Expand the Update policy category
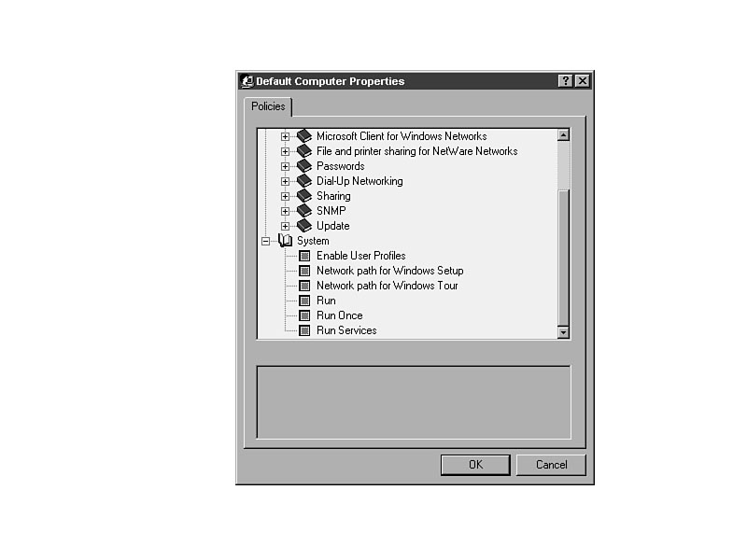Viewport: 747px width, 560px height. [x=285, y=226]
